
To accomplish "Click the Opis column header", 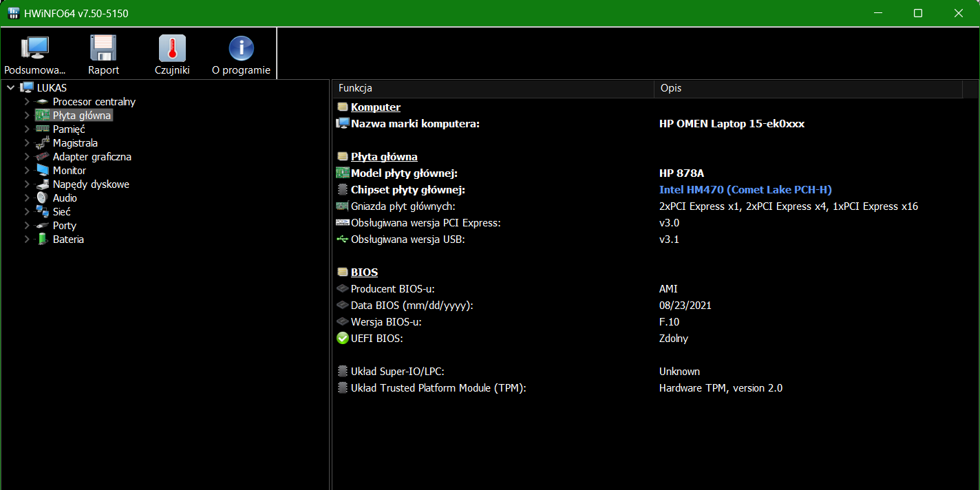I will (670, 88).
